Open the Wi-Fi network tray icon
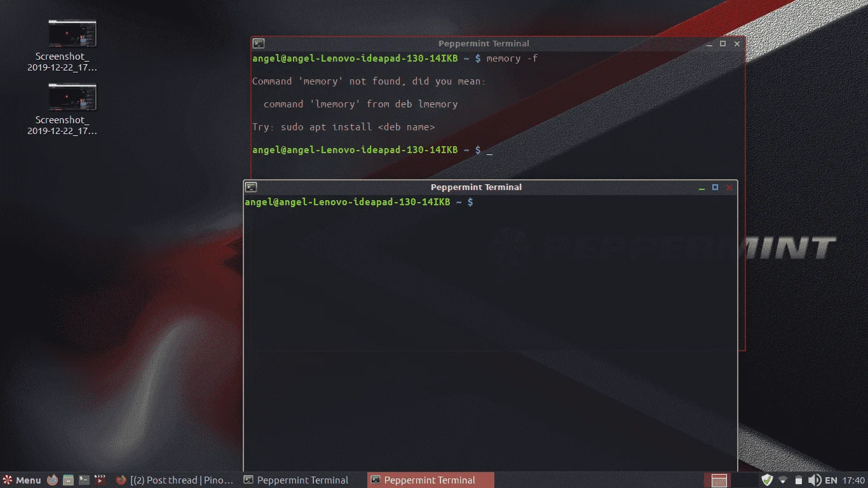868x488 pixels. [783, 480]
